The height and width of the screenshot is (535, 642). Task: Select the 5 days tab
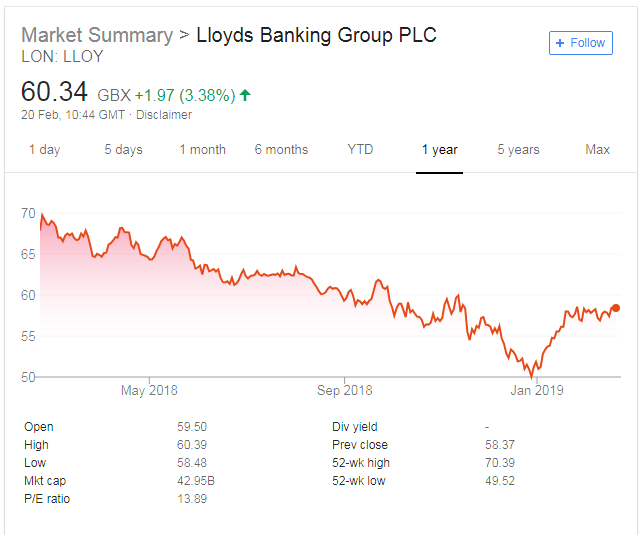click(x=123, y=150)
